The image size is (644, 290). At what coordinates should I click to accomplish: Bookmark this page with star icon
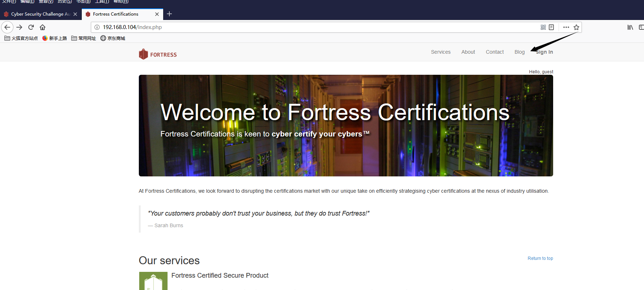(x=576, y=27)
